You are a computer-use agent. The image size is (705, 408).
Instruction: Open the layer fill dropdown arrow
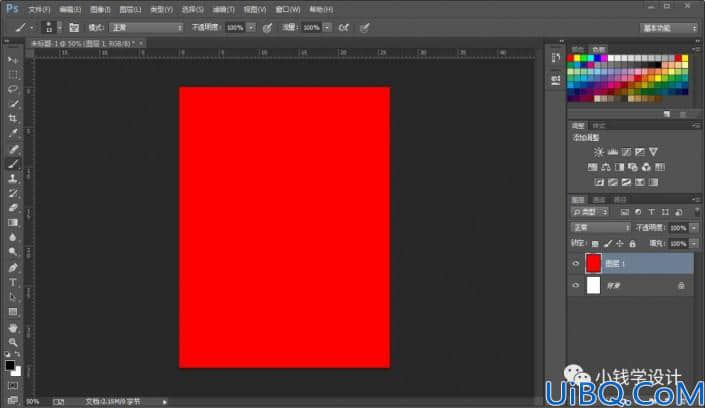(x=694, y=244)
